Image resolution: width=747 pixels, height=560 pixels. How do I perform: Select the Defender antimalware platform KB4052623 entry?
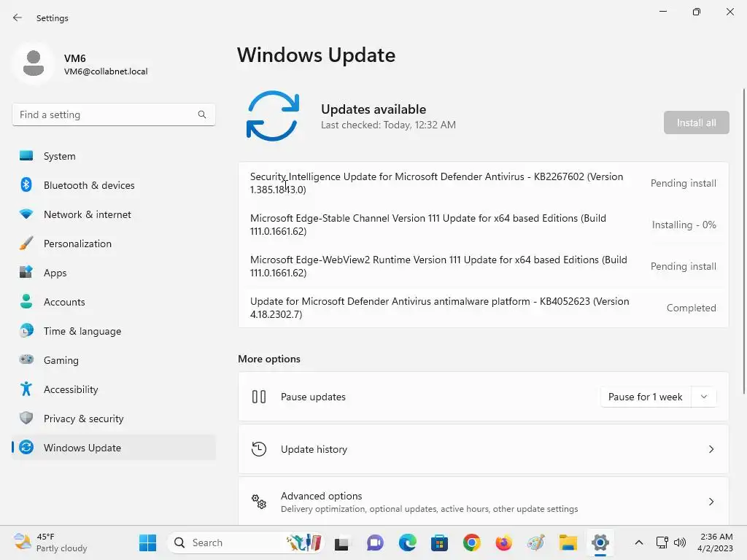(x=483, y=308)
